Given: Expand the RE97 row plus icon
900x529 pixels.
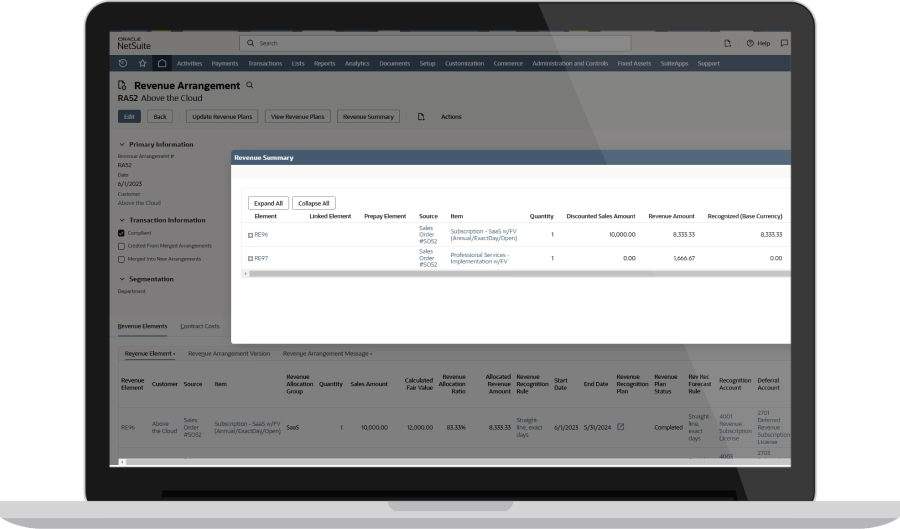Looking at the screenshot, I should pyautogui.click(x=250, y=258).
